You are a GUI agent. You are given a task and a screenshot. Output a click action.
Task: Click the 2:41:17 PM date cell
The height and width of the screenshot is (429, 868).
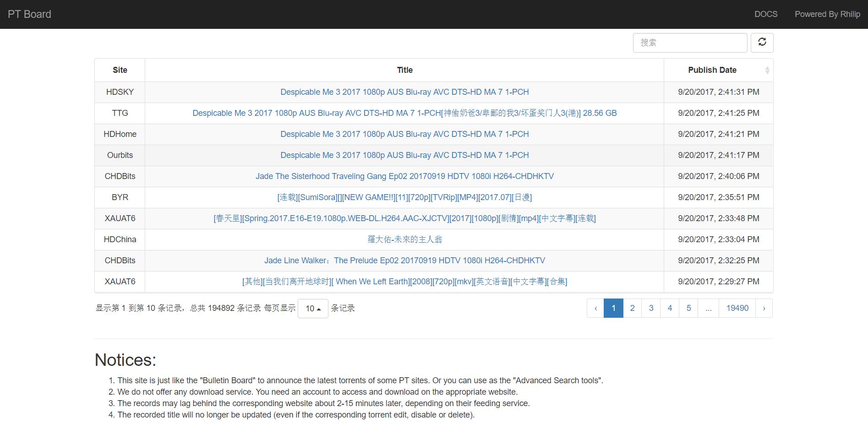pos(719,155)
